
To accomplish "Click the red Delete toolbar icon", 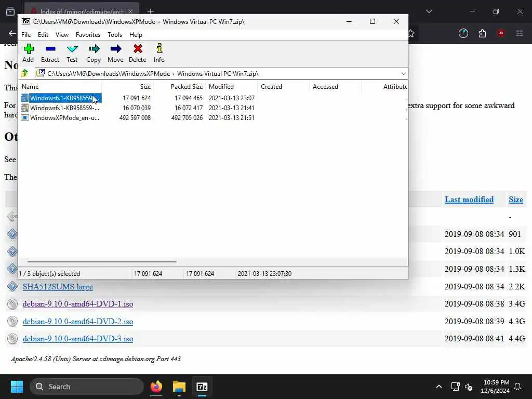I will [137, 49].
